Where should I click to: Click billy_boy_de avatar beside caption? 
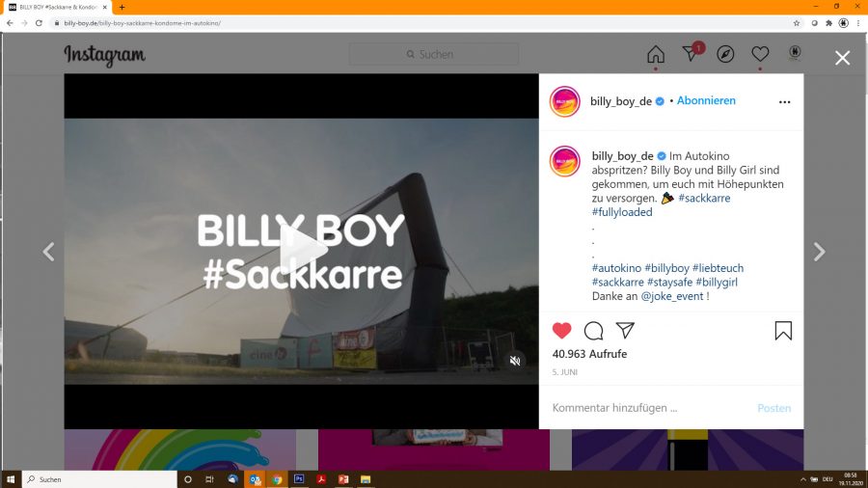(564, 161)
